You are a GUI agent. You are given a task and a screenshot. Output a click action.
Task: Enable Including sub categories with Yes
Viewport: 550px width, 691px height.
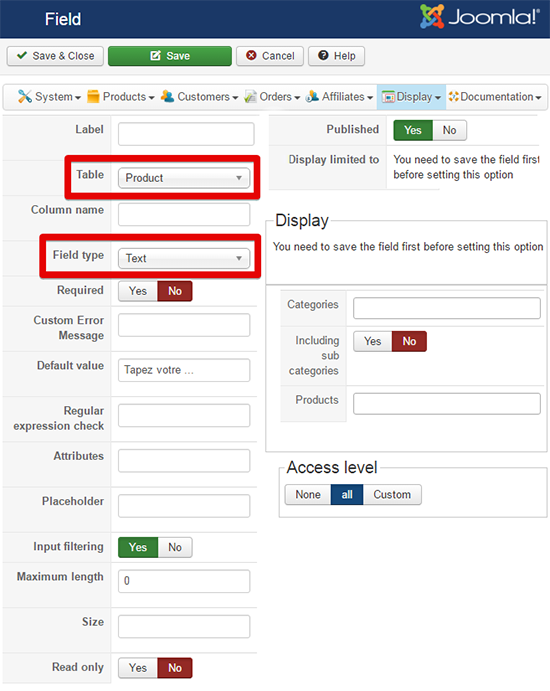tap(373, 342)
